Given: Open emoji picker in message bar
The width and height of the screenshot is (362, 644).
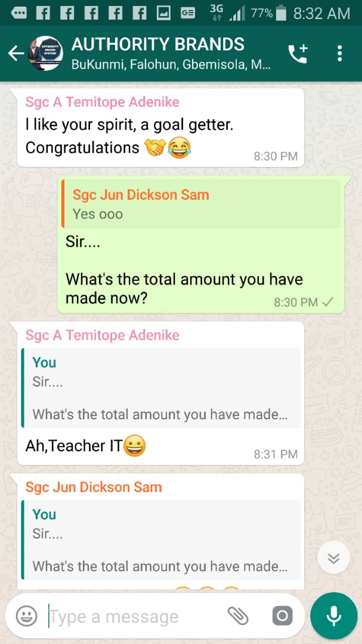Looking at the screenshot, I should [27, 617].
